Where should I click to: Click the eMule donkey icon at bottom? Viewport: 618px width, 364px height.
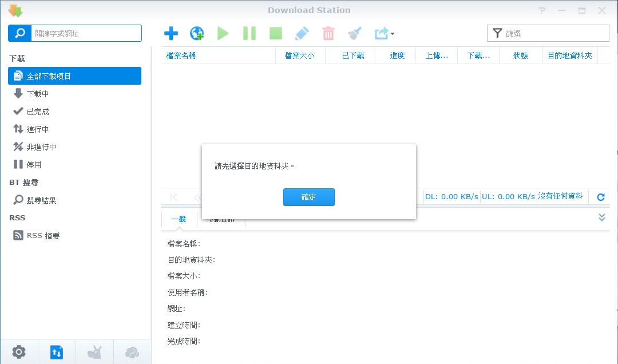tap(94, 352)
